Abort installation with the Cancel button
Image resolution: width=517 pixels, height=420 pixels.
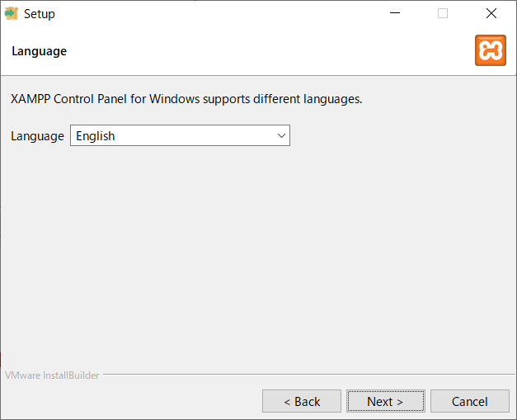470,401
